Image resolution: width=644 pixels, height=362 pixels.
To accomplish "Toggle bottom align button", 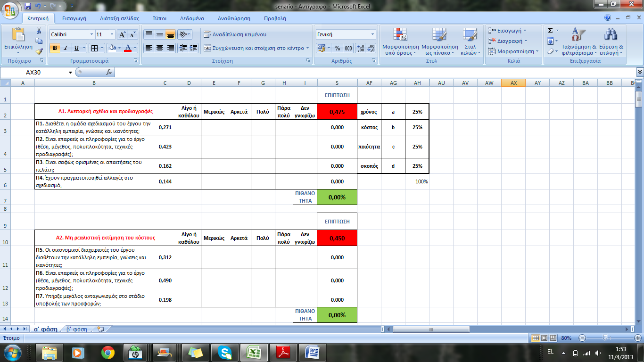I will pyautogui.click(x=170, y=34).
